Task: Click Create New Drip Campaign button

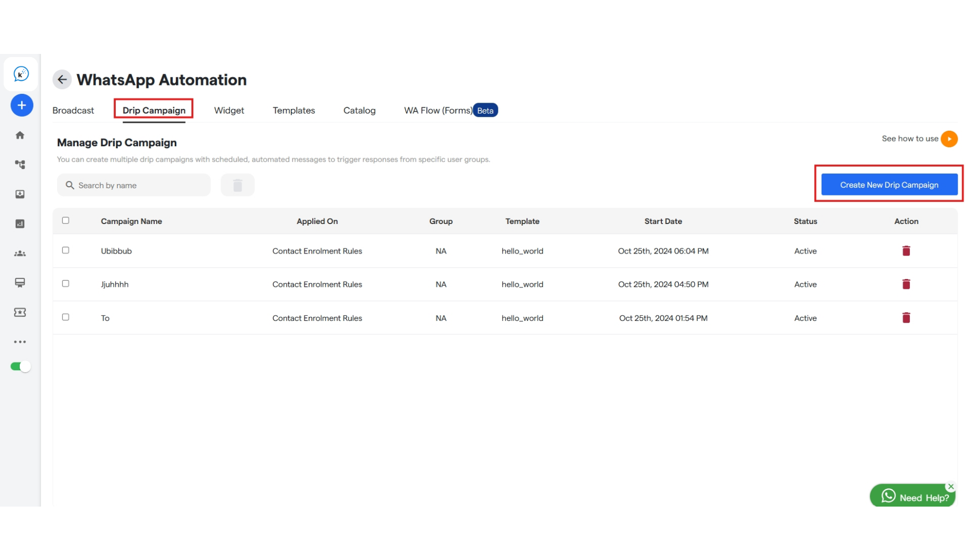Action: point(889,185)
